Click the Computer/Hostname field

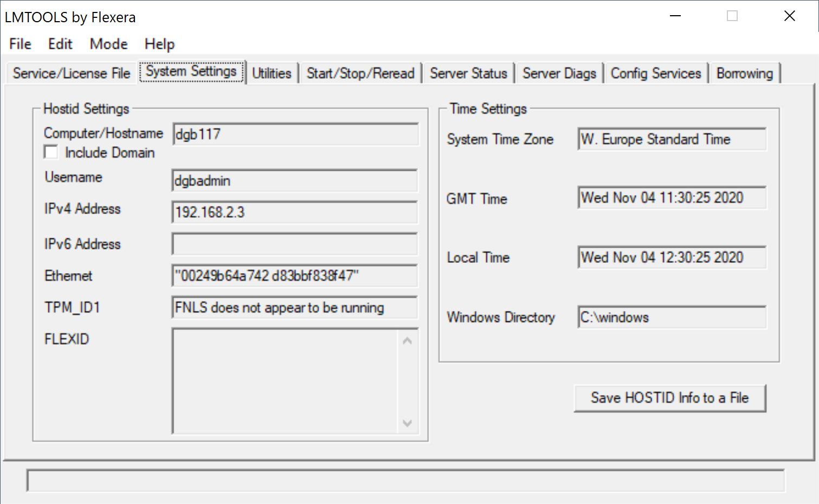tap(295, 134)
